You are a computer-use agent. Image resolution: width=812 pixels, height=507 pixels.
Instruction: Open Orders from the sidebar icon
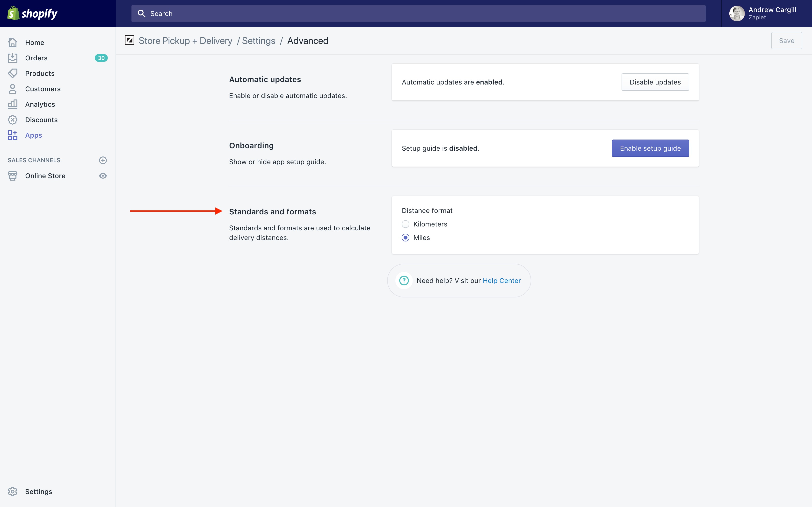pos(12,58)
